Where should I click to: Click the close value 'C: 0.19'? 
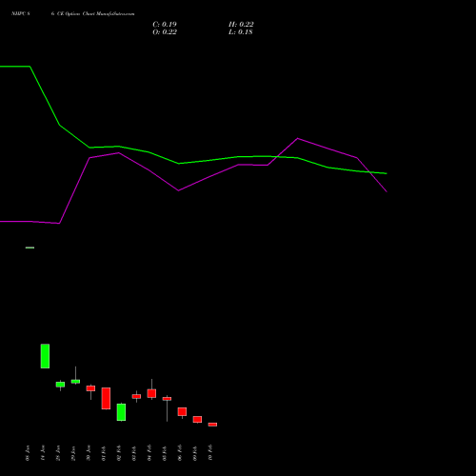click(165, 25)
